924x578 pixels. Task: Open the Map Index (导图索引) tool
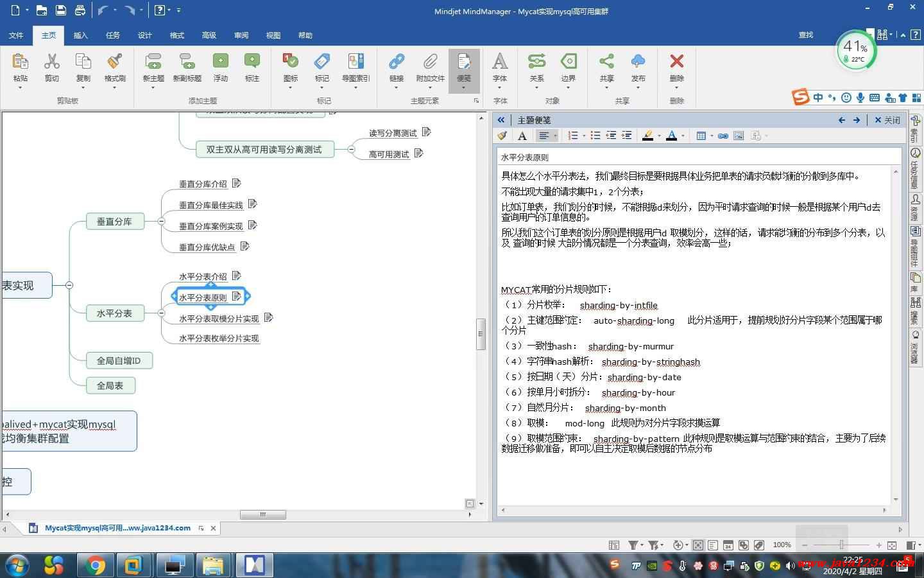click(x=355, y=62)
